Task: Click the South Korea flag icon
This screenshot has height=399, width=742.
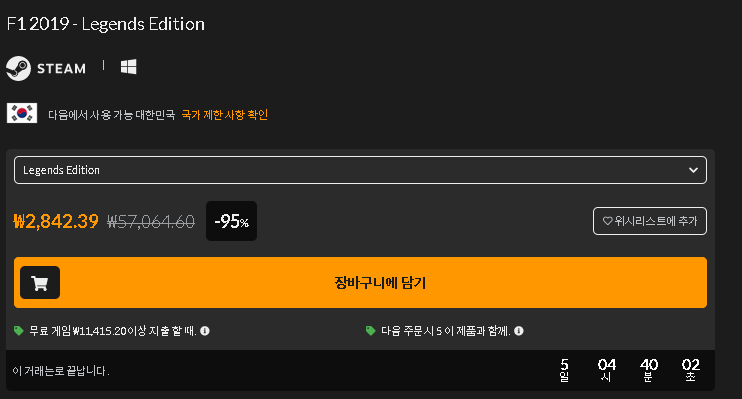Action: pos(22,113)
